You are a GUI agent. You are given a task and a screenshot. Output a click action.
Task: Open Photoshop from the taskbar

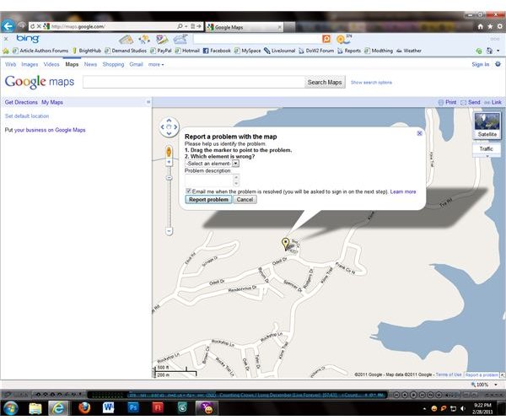[133, 407]
